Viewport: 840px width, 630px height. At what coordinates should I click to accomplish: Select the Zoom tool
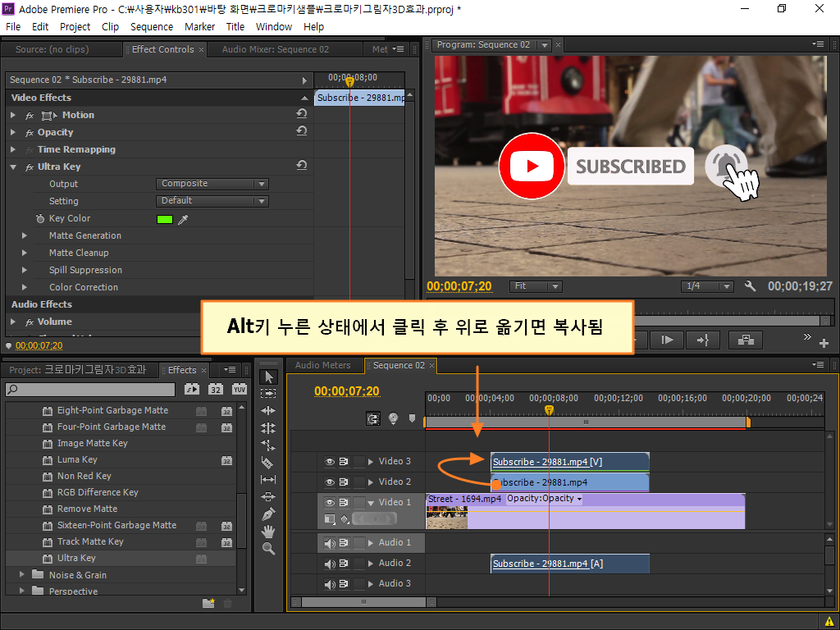tap(268, 548)
